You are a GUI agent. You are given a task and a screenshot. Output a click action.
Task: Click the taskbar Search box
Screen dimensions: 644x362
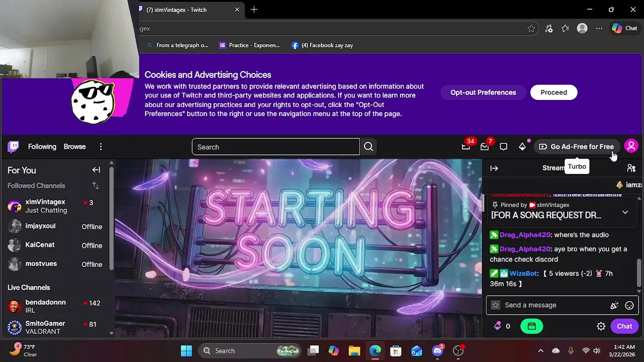click(x=250, y=351)
